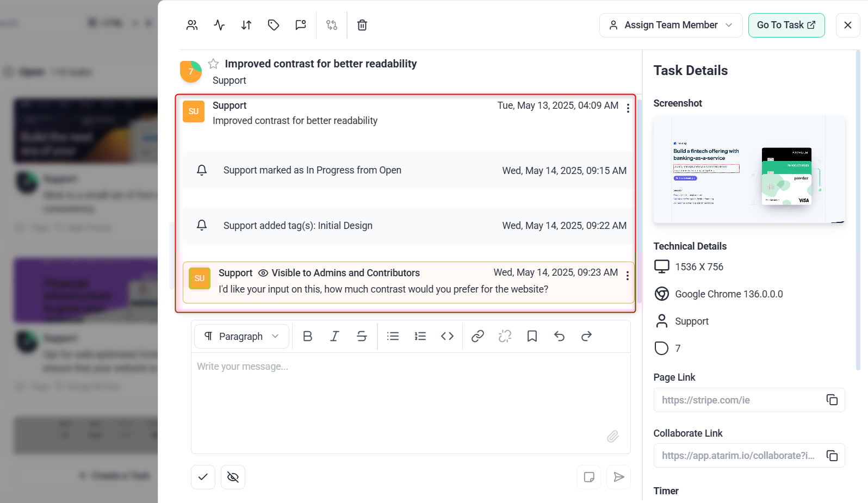This screenshot has width=868, height=503.
Task: Mark task complete with checkmark button
Action: pyautogui.click(x=203, y=477)
